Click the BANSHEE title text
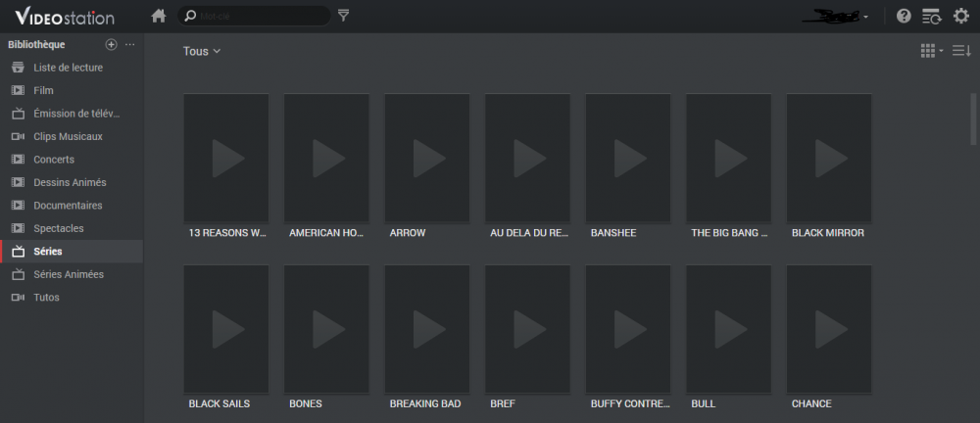The image size is (980, 423). pos(613,233)
